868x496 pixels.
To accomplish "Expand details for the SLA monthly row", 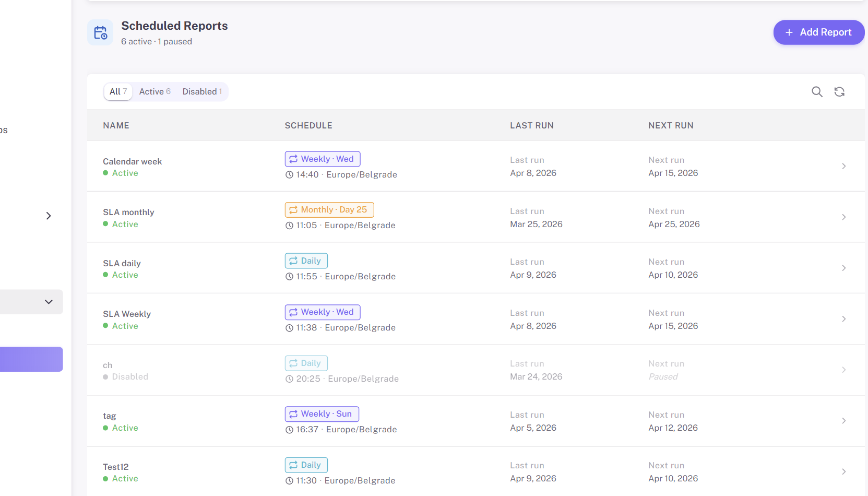I will click(843, 217).
